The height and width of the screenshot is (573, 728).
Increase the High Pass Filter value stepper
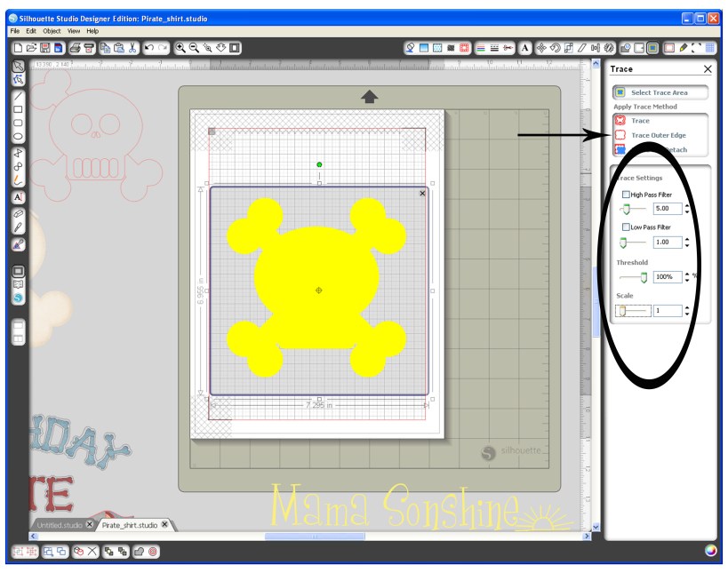pos(687,205)
